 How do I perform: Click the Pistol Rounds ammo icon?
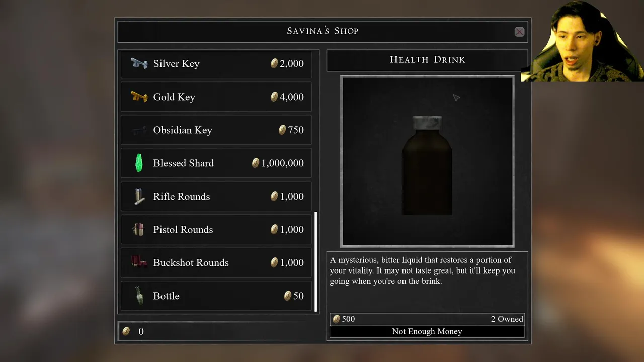(x=139, y=229)
